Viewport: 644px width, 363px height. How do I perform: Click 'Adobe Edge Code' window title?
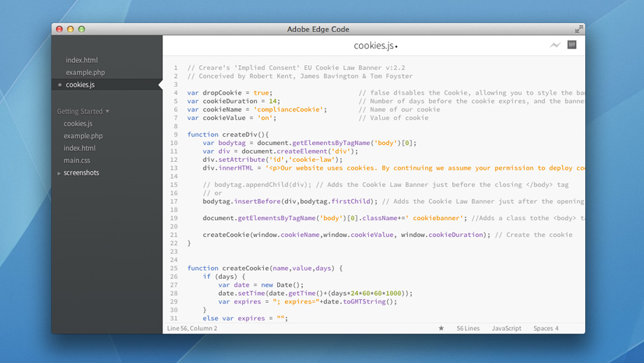318,29
